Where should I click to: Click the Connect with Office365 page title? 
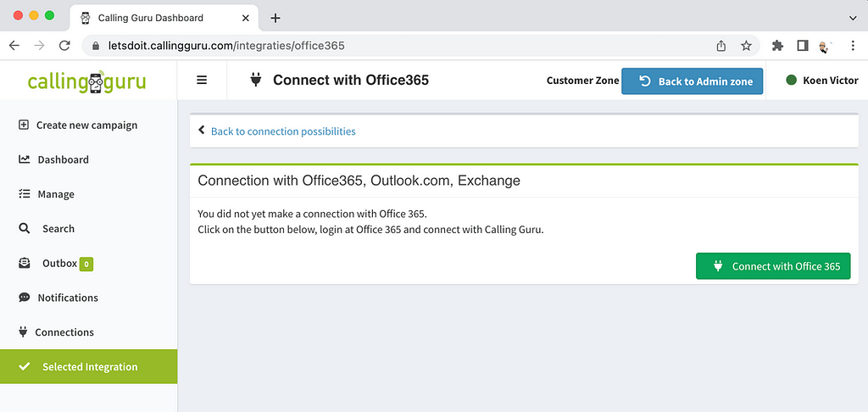click(x=351, y=81)
